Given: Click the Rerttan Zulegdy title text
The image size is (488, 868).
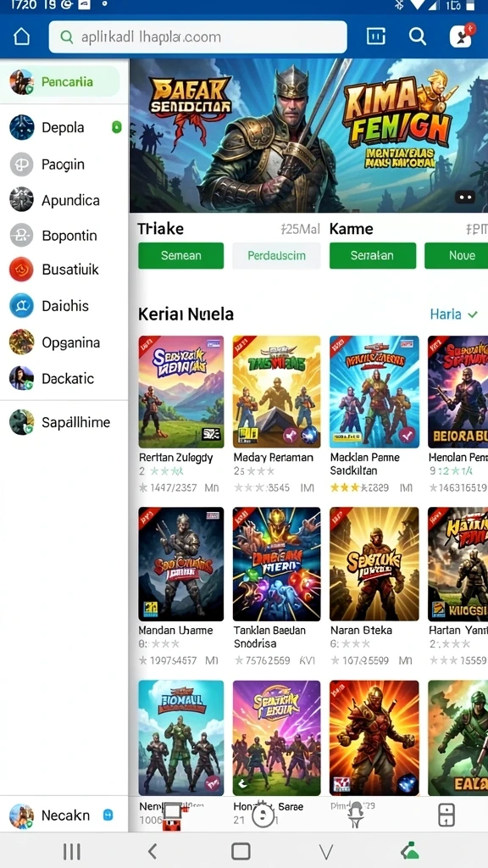Looking at the screenshot, I should pos(175,458).
